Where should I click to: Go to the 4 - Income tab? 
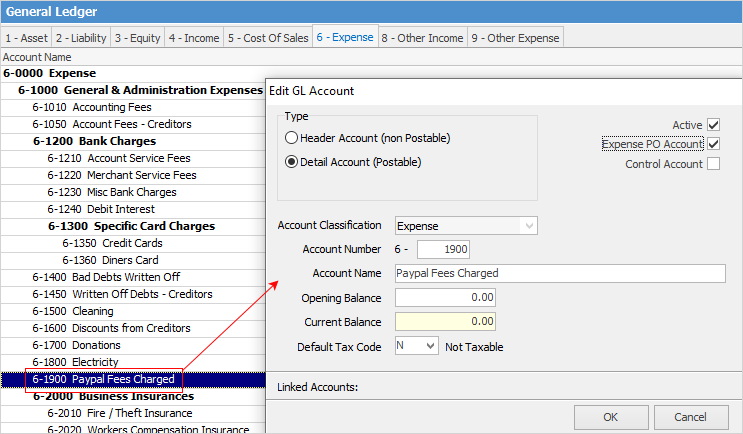194,38
